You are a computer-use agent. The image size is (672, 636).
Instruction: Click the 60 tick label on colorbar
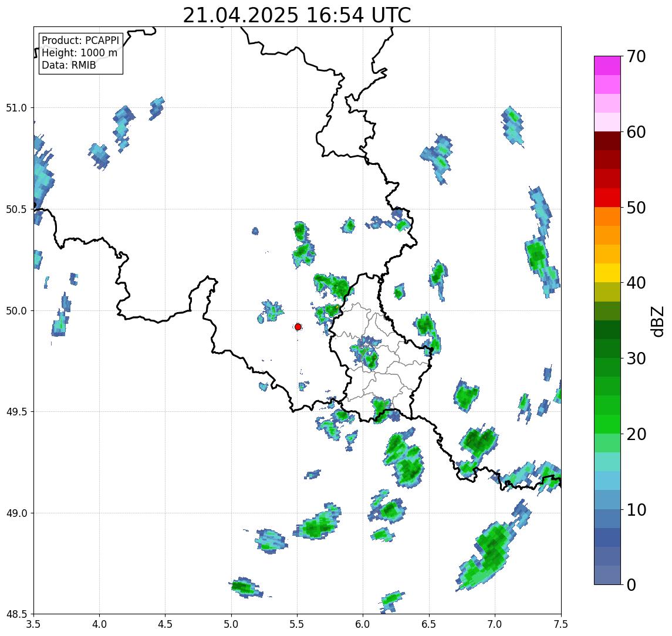click(x=636, y=132)
